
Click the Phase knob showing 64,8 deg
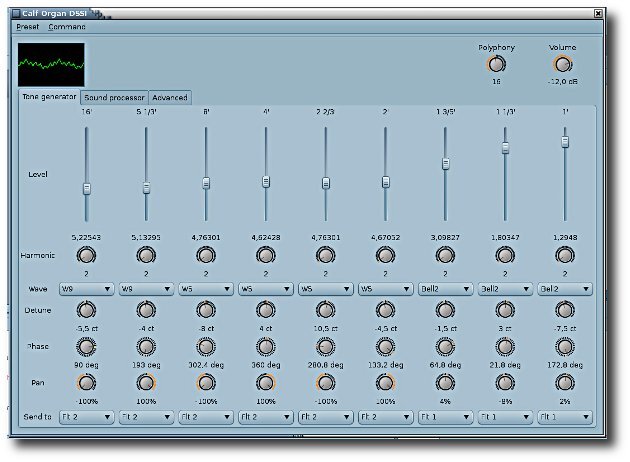pyautogui.click(x=445, y=347)
